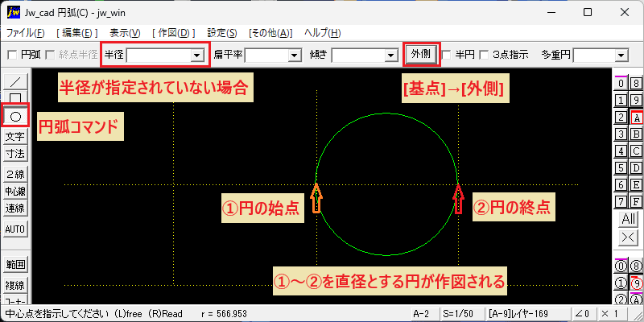
Task: Open the 半径 radius dropdown
Action: [x=197, y=55]
